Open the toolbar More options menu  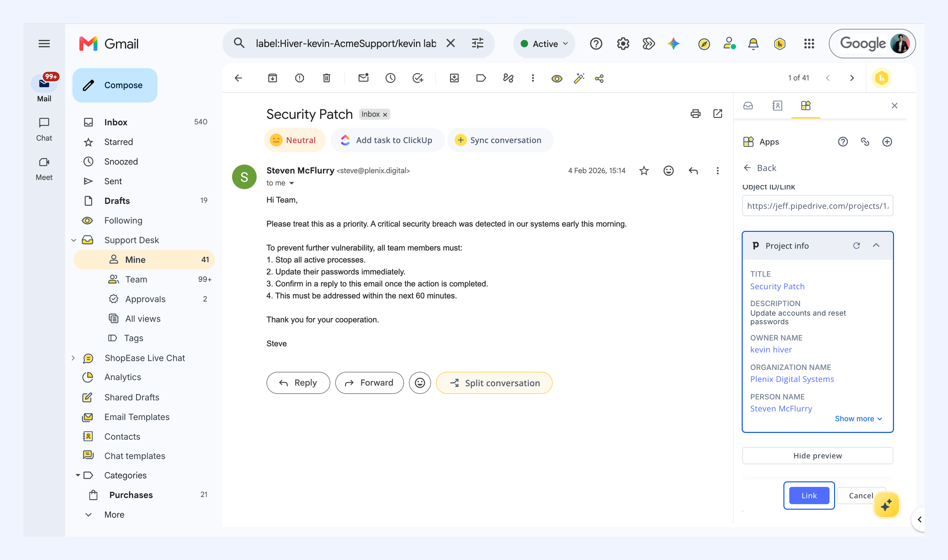(x=533, y=78)
